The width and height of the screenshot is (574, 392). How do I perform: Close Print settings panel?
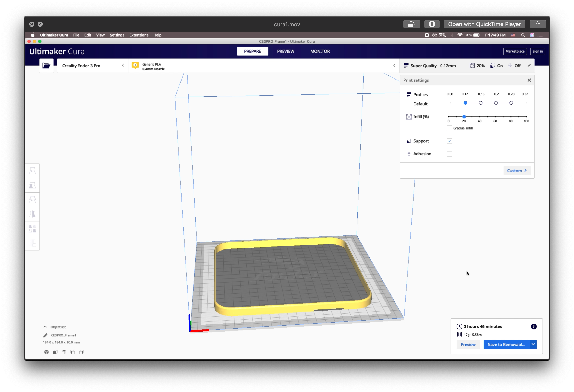point(529,80)
